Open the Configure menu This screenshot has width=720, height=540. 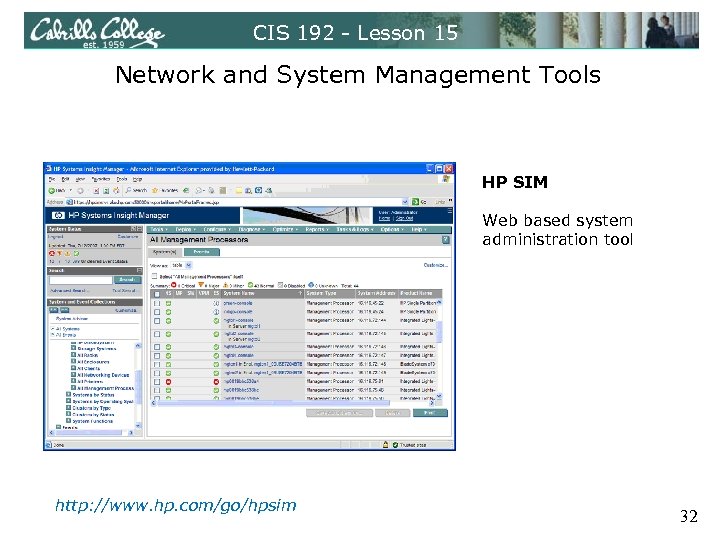tap(217, 229)
